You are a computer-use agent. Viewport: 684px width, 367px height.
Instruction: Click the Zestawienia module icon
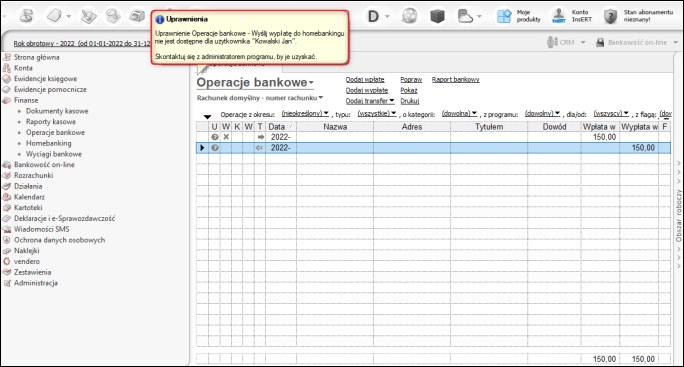(x=7, y=272)
